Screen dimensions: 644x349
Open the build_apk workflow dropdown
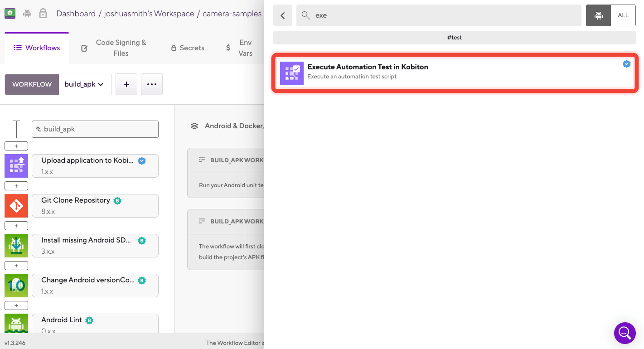pyautogui.click(x=85, y=84)
